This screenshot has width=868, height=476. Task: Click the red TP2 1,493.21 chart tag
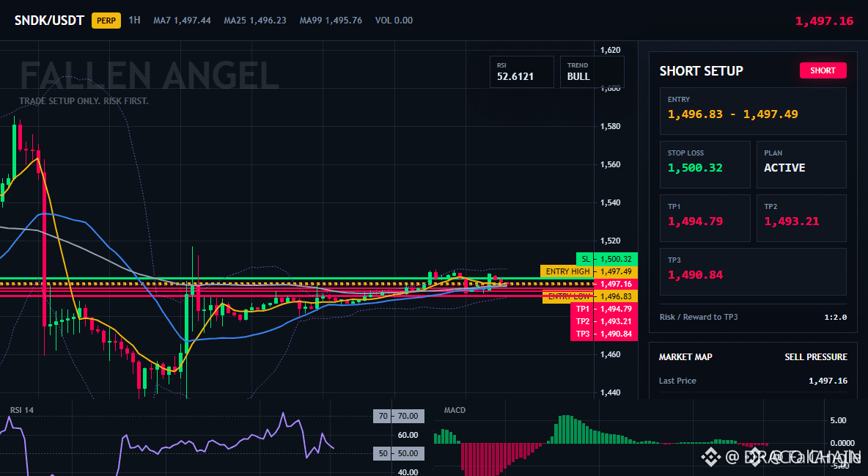604,321
